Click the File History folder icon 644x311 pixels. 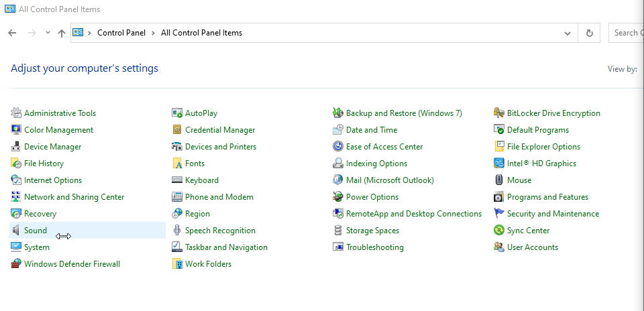click(15, 164)
